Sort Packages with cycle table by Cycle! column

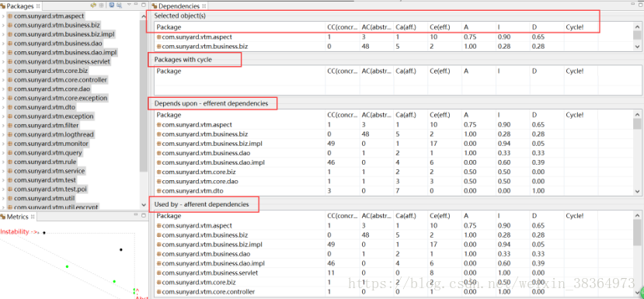pos(581,71)
